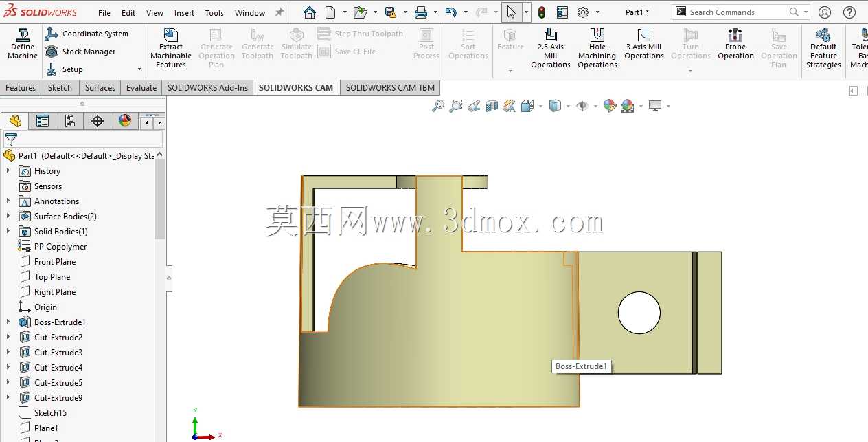The width and height of the screenshot is (868, 442).
Task: Click the View Settings monitor icon
Action: point(654,106)
